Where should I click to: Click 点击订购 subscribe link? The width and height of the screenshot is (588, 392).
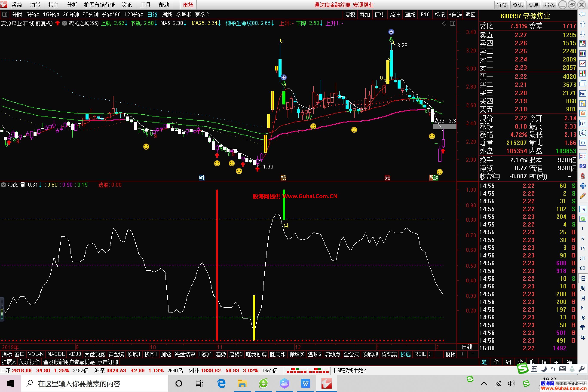tap(108, 362)
